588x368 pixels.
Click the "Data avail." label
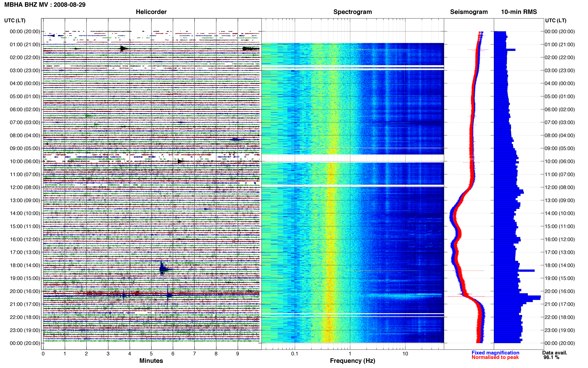[555, 353]
